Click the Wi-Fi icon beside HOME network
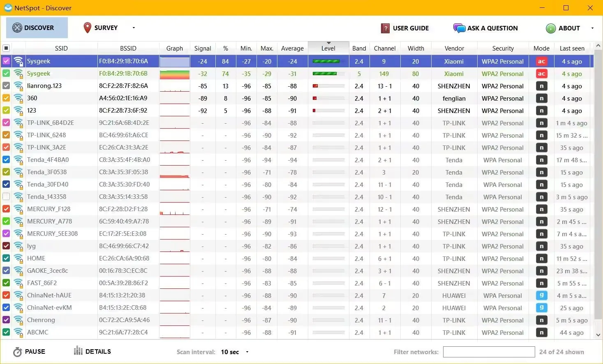The width and height of the screenshot is (603, 364). (x=18, y=258)
